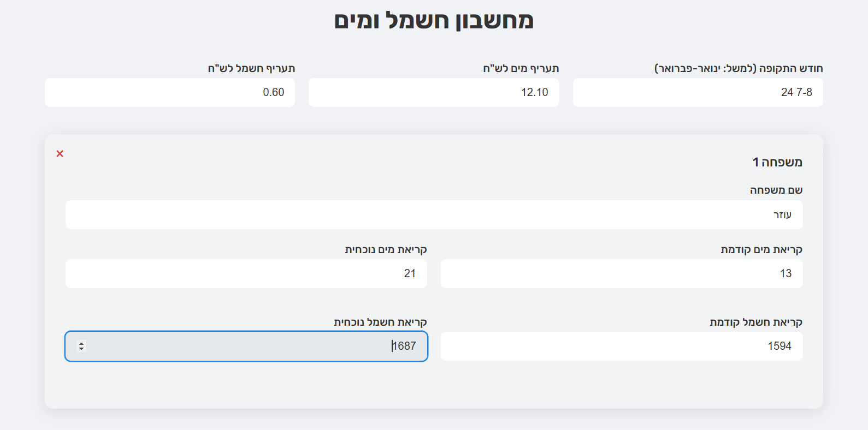Select the electricity rate field showing 0.60

click(170, 92)
